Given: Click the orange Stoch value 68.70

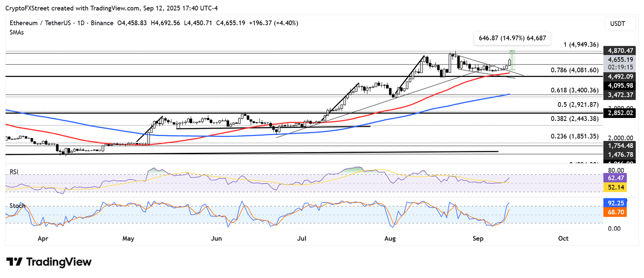Looking at the screenshot, I should 616,213.
